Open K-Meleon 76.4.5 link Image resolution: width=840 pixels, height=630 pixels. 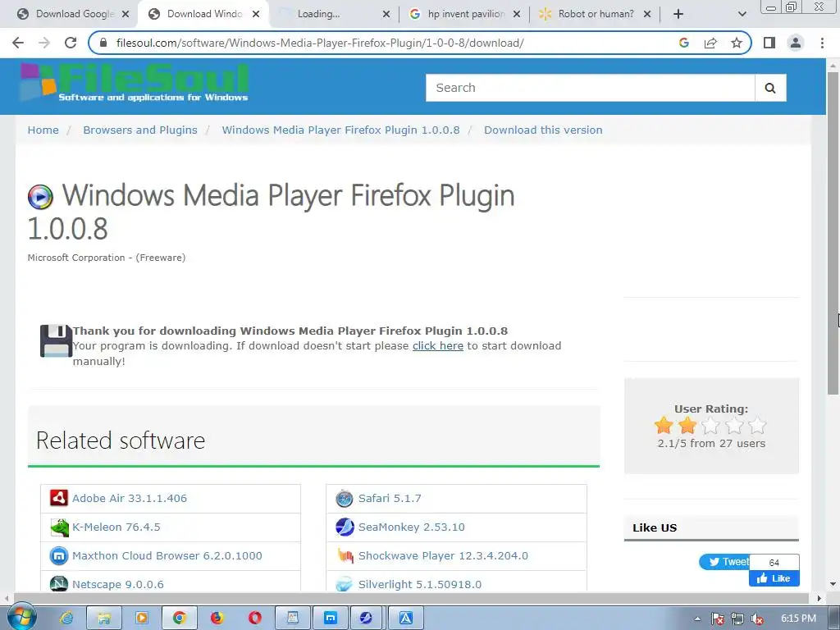click(116, 527)
